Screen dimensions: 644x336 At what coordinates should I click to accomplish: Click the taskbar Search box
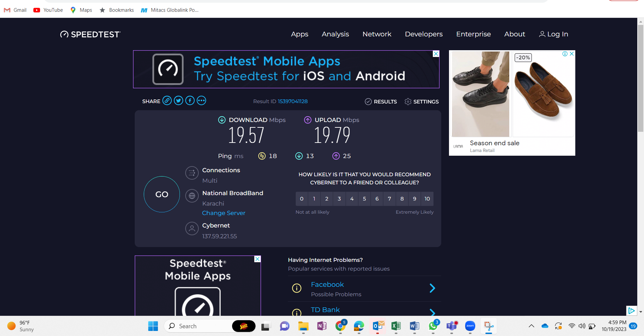pyautogui.click(x=210, y=326)
